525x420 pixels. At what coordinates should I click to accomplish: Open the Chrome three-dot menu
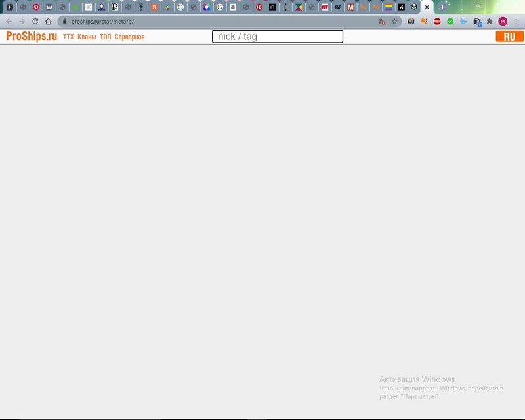[x=516, y=21]
